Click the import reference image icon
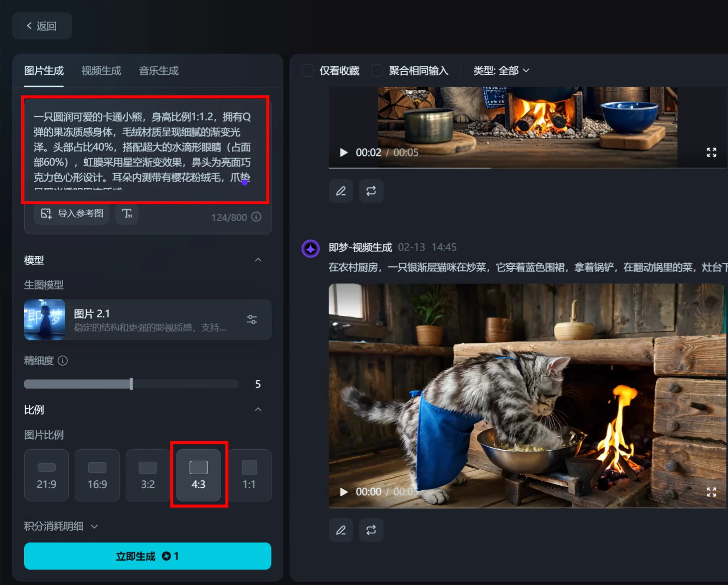The width and height of the screenshot is (728, 585). pos(46,214)
